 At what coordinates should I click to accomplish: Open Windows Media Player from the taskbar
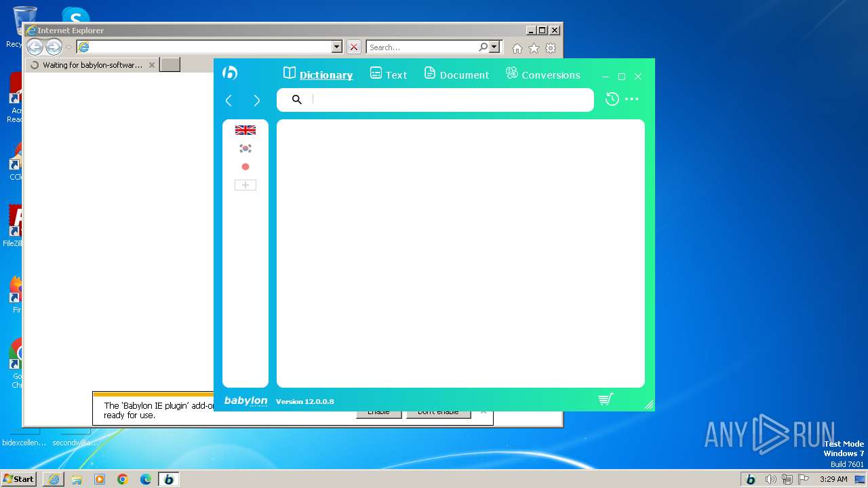(100, 479)
